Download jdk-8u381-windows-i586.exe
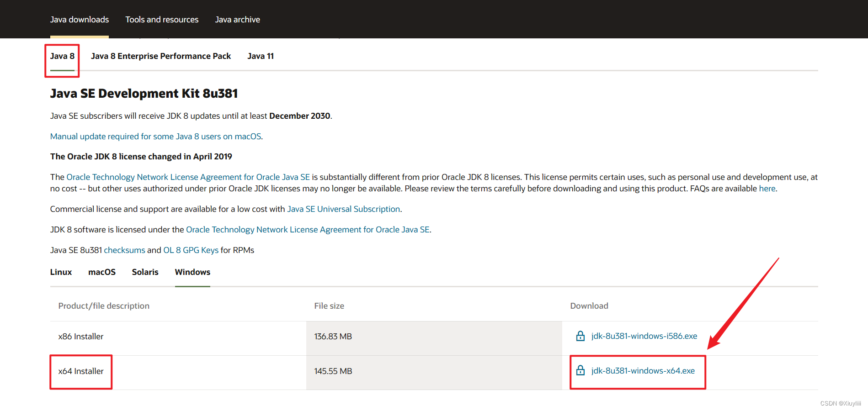 (644, 336)
